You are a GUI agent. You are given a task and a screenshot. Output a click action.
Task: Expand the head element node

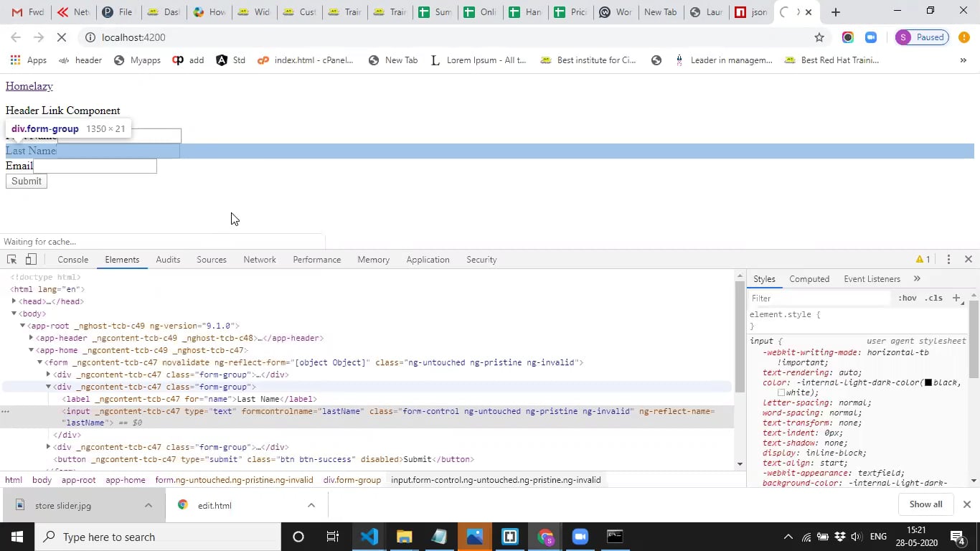click(x=14, y=301)
